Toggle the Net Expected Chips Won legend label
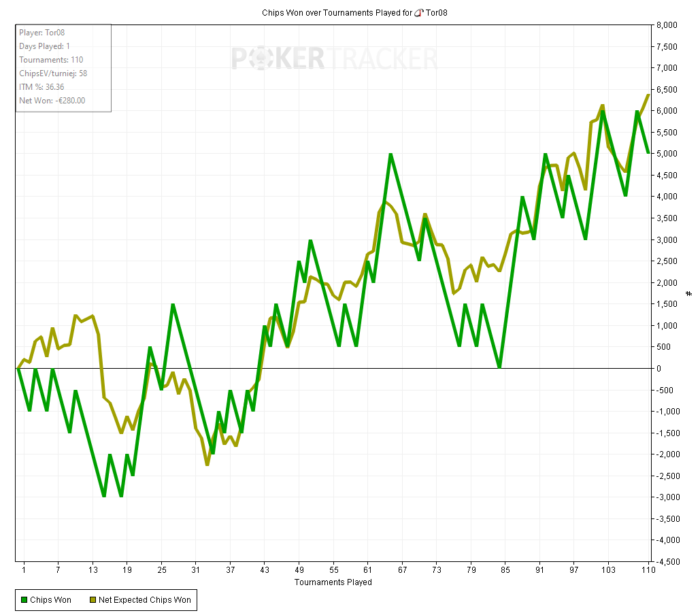The image size is (700, 613). click(x=144, y=600)
